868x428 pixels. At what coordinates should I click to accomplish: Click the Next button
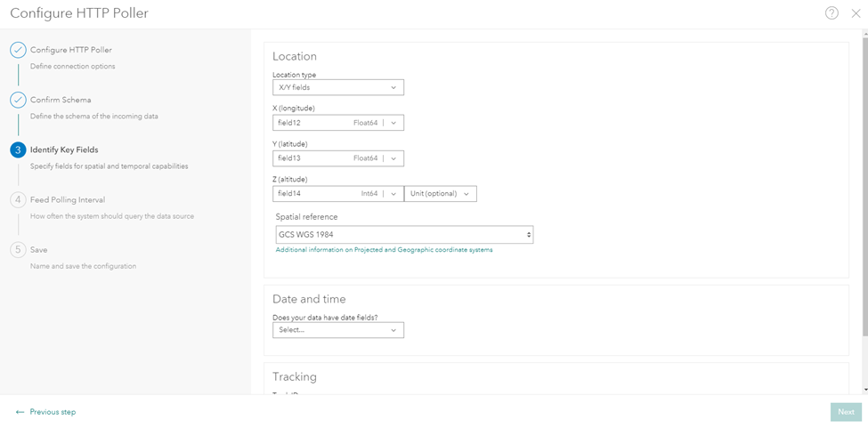[846, 412]
